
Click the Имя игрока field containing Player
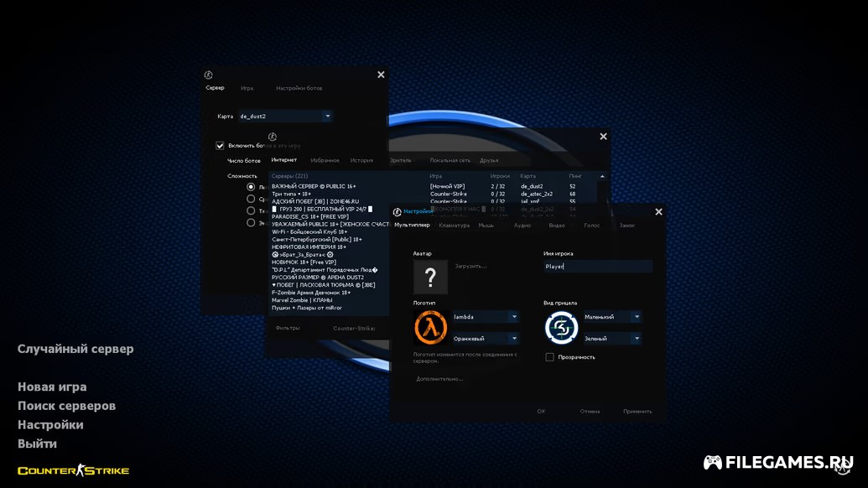point(598,266)
